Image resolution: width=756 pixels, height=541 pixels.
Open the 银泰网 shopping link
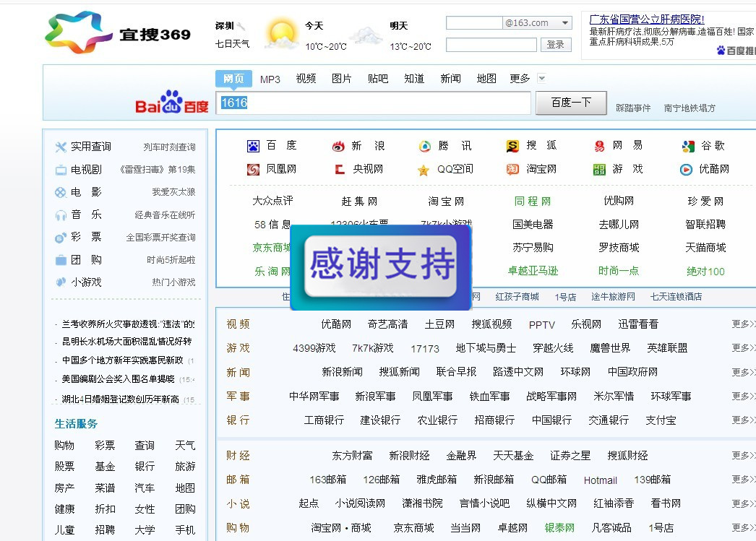tap(559, 528)
